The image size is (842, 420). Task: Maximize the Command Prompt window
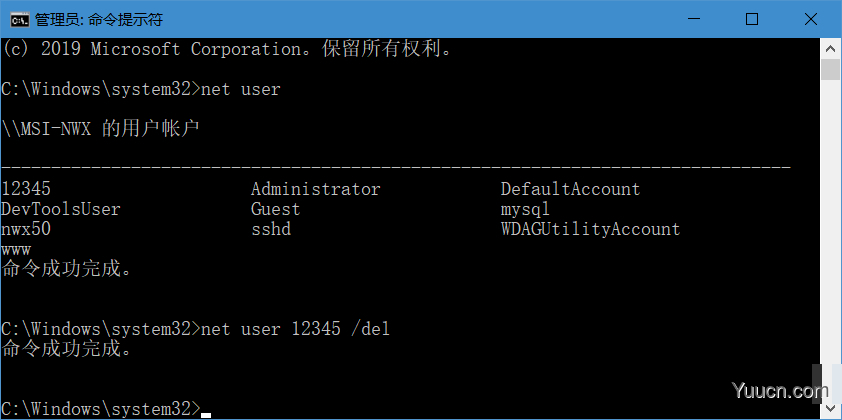752,19
